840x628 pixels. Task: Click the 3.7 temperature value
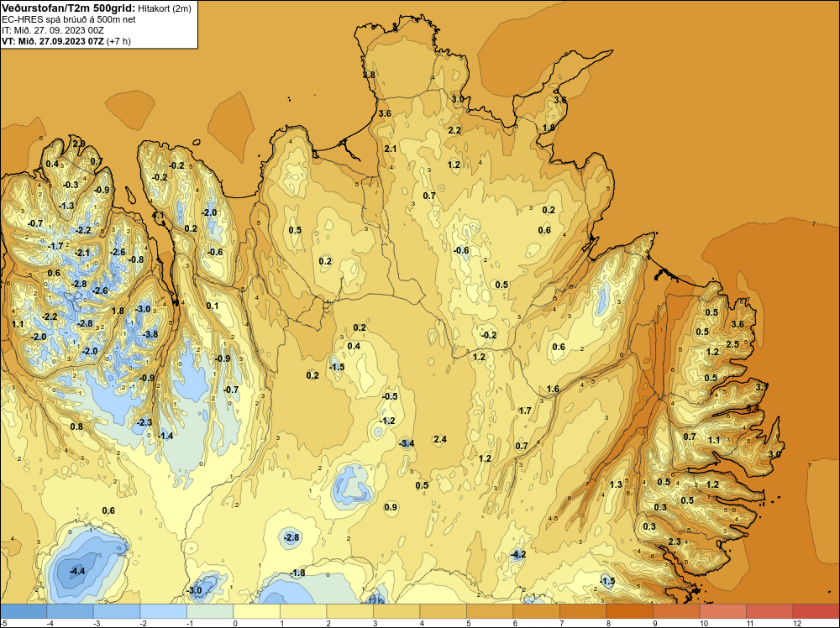pyautogui.click(x=762, y=386)
